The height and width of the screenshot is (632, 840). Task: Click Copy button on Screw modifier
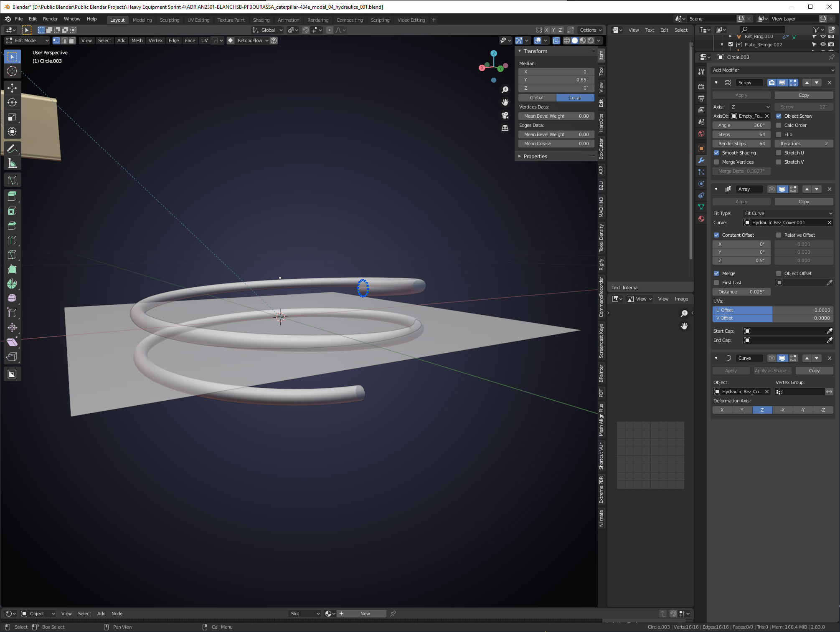[804, 95]
